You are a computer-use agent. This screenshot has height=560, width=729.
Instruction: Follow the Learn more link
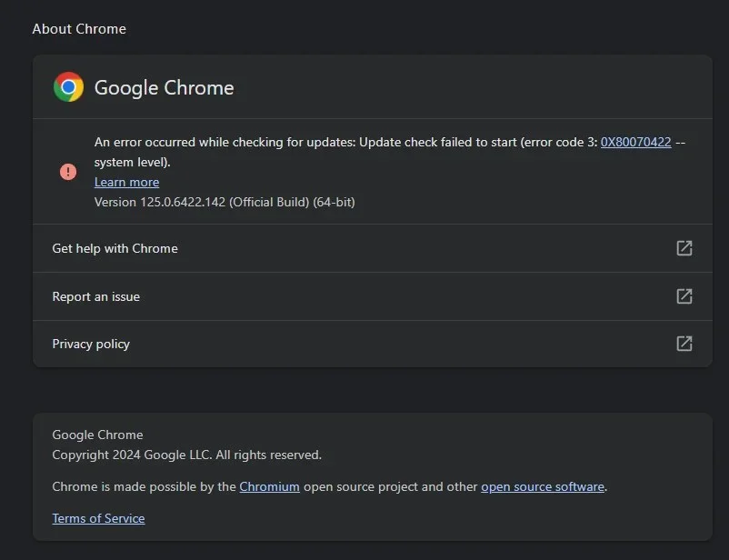[x=126, y=182]
